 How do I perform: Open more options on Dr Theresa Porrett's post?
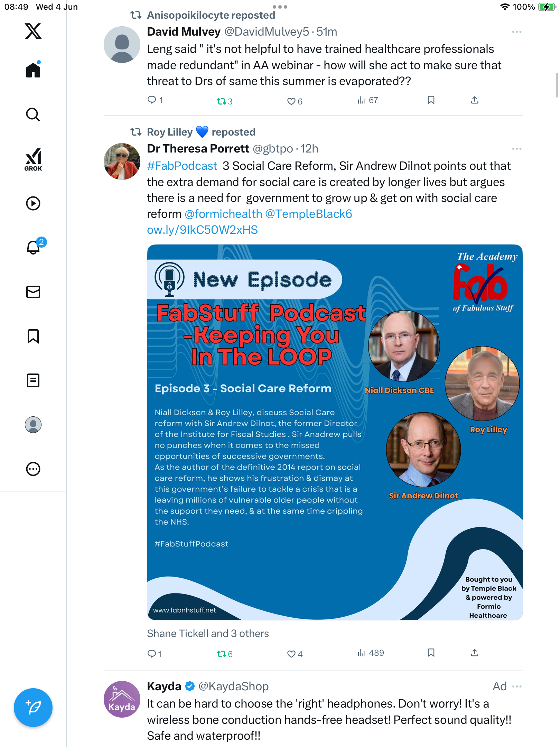tap(516, 149)
